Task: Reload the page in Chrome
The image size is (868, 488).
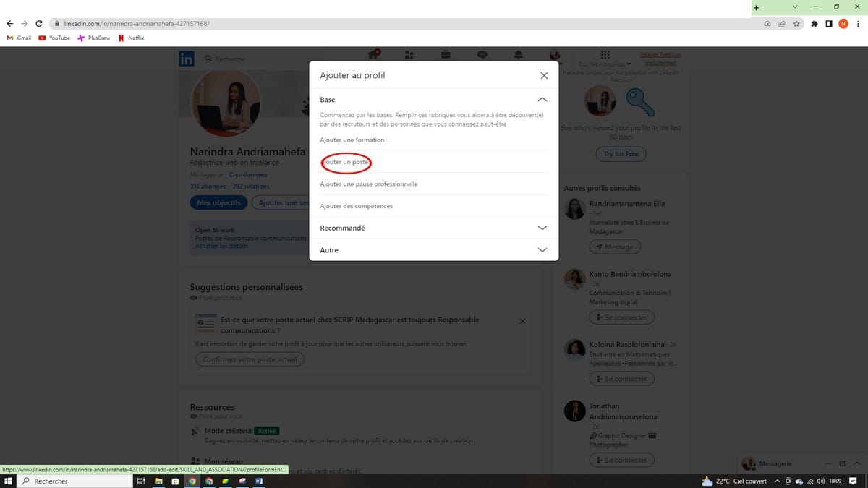Action: [38, 24]
